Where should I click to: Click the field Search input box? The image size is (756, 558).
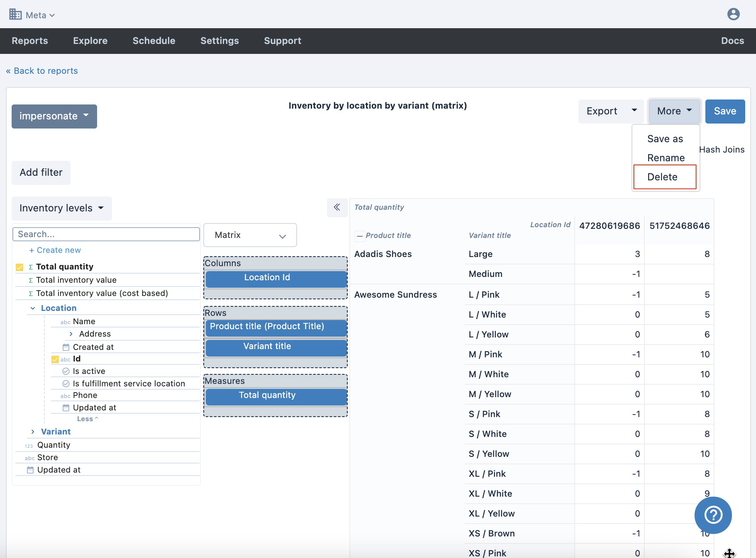pos(106,234)
